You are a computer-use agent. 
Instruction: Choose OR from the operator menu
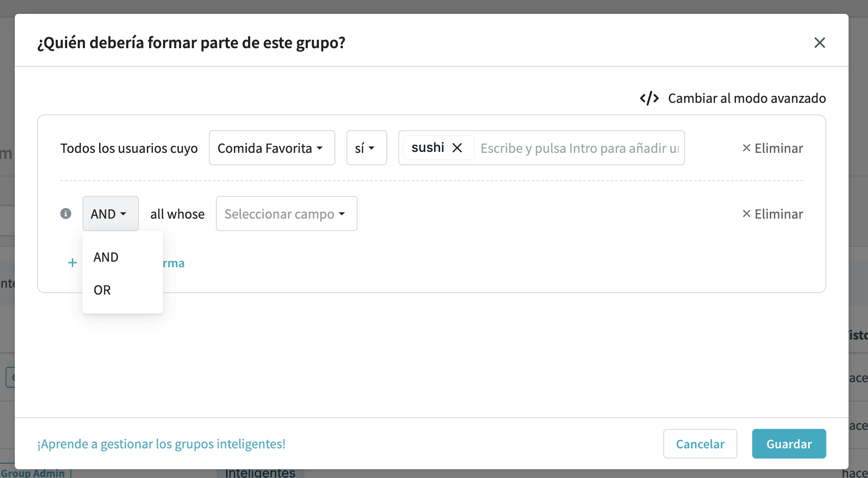click(x=102, y=290)
